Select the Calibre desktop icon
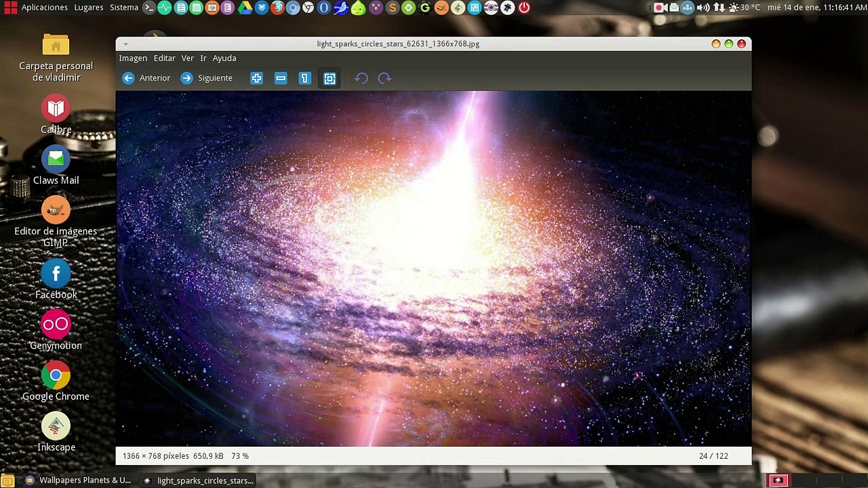The width and height of the screenshot is (868, 488). tap(56, 114)
